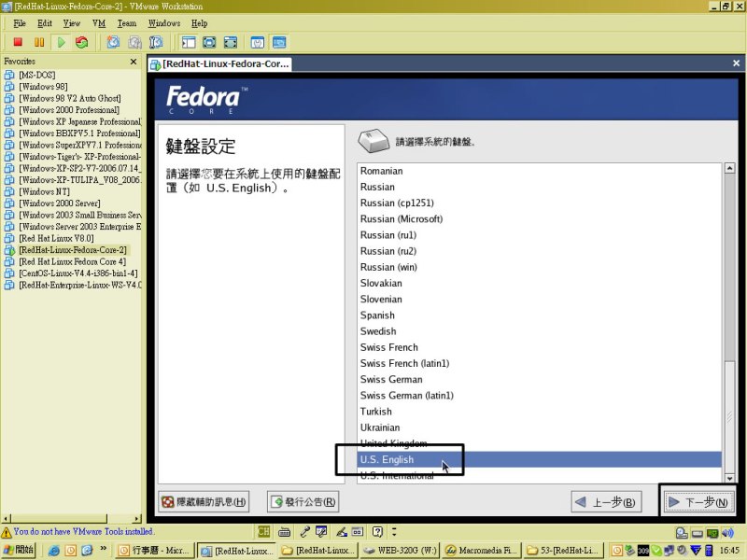Switch to WEB-320G (W:) taskbar window
The width and height of the screenshot is (747, 560).
click(x=400, y=551)
